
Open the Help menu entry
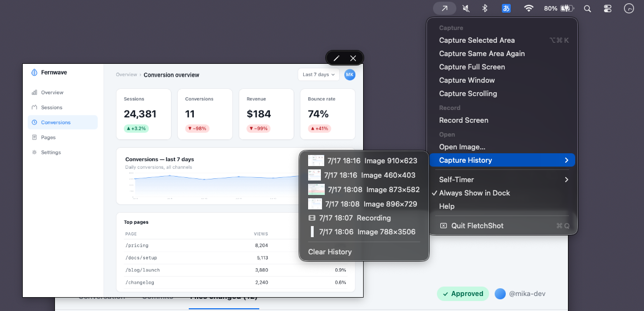click(x=502, y=206)
